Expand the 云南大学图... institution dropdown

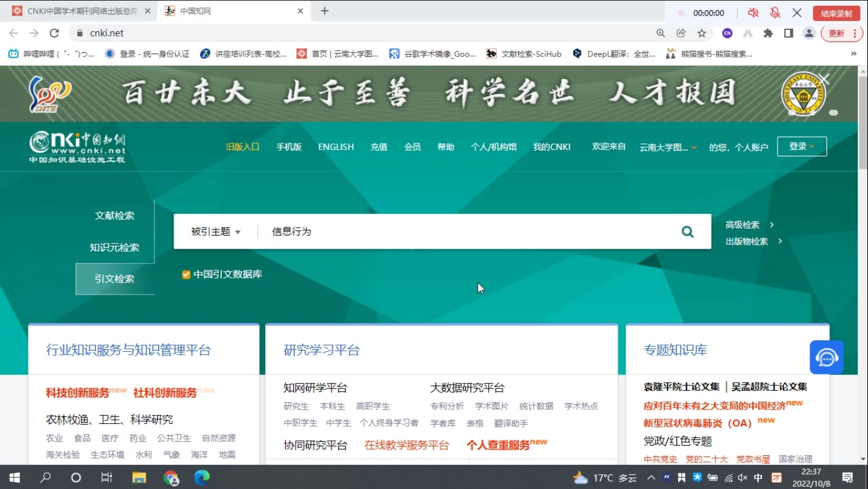click(x=668, y=147)
